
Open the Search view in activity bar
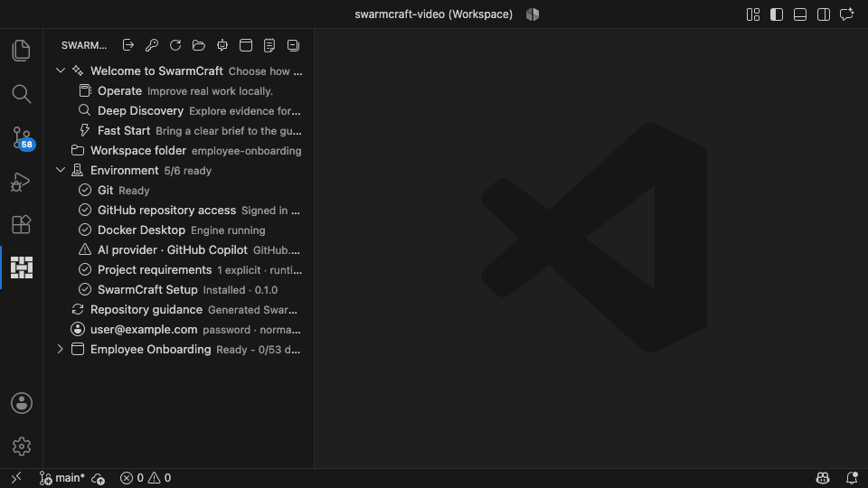[21, 94]
